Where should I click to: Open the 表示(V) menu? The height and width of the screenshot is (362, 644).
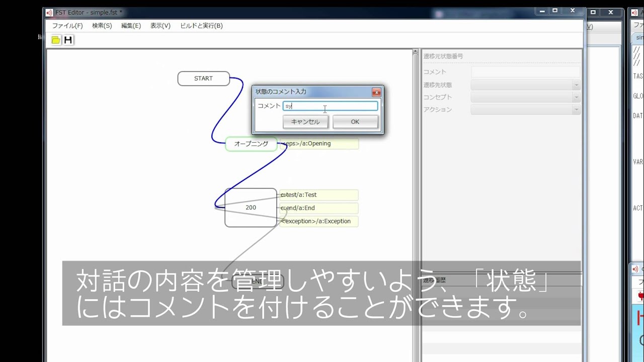click(x=160, y=26)
